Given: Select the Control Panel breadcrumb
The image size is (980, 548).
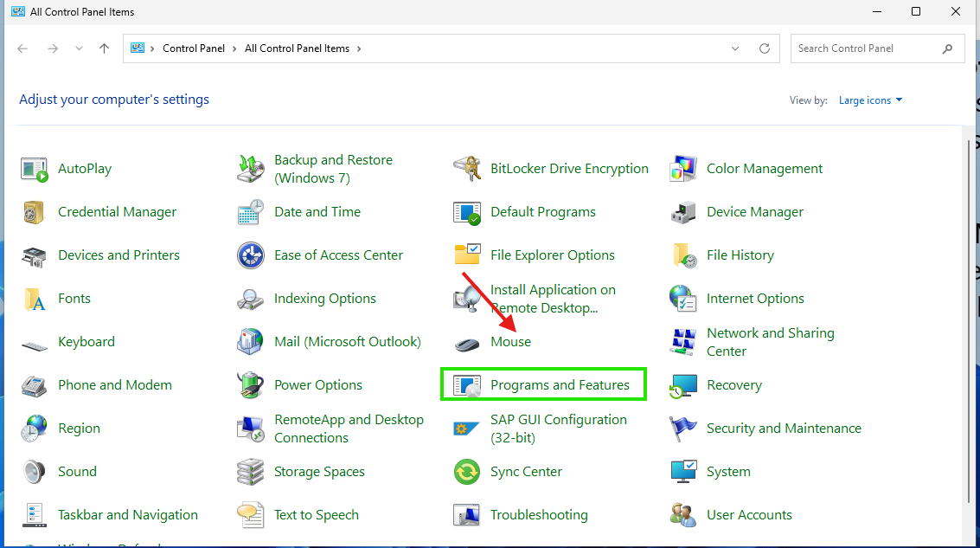Looking at the screenshot, I should 193,48.
